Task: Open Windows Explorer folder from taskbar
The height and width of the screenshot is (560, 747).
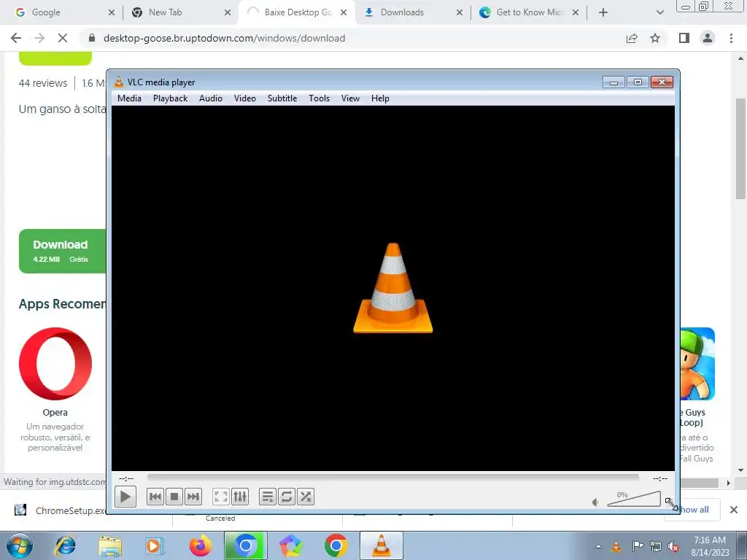Action: point(110,545)
